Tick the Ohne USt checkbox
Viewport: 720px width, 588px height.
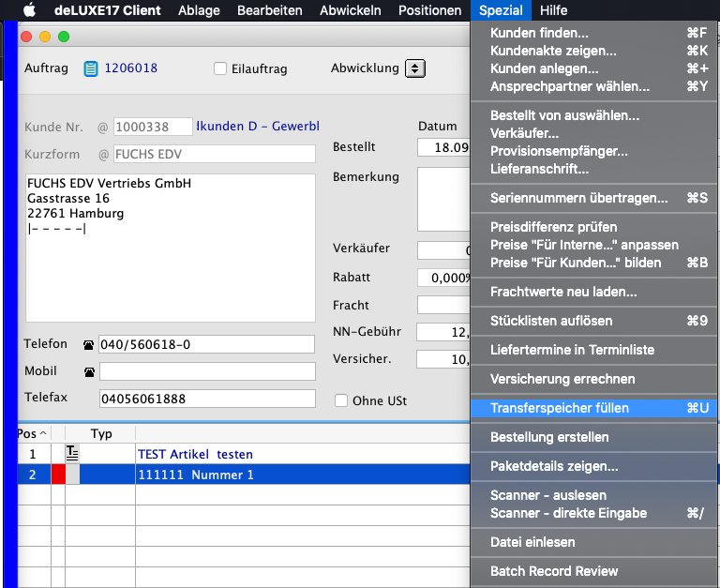pyautogui.click(x=341, y=400)
